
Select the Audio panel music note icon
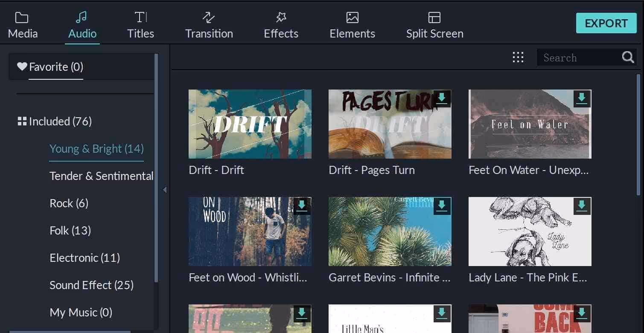[81, 17]
